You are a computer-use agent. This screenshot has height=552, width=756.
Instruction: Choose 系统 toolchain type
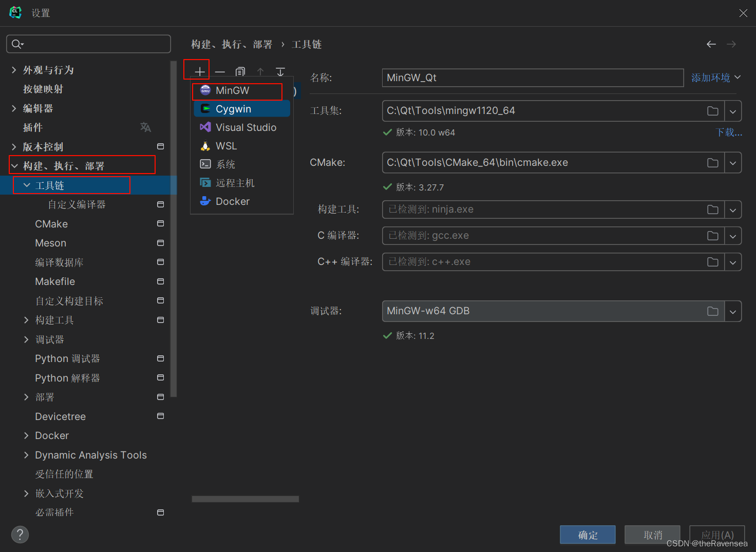pyautogui.click(x=242, y=164)
